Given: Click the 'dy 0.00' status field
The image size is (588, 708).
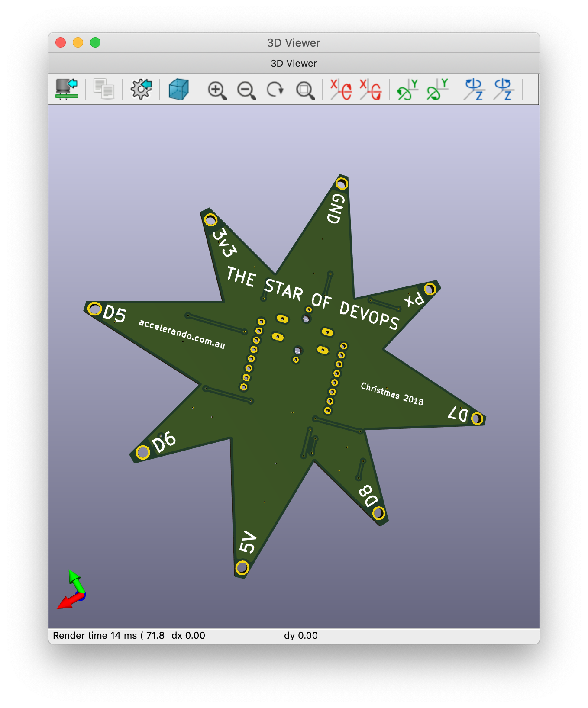Looking at the screenshot, I should [x=301, y=635].
